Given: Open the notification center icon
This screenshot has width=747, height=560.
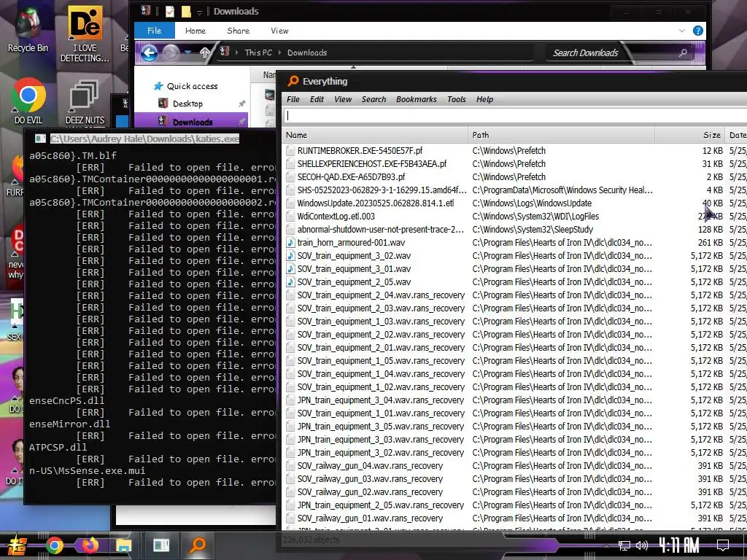Looking at the screenshot, I should pyautogui.click(x=723, y=545).
